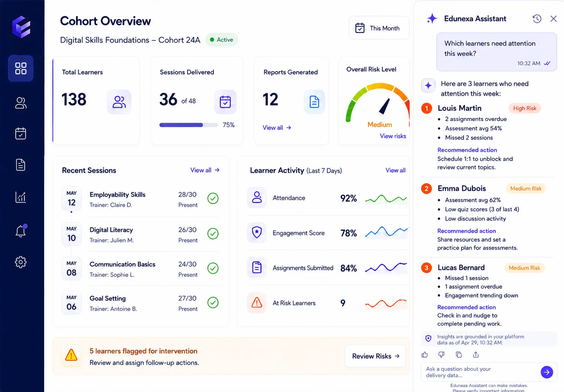
Task: Click the Ask a question input field
Action: coord(481,372)
